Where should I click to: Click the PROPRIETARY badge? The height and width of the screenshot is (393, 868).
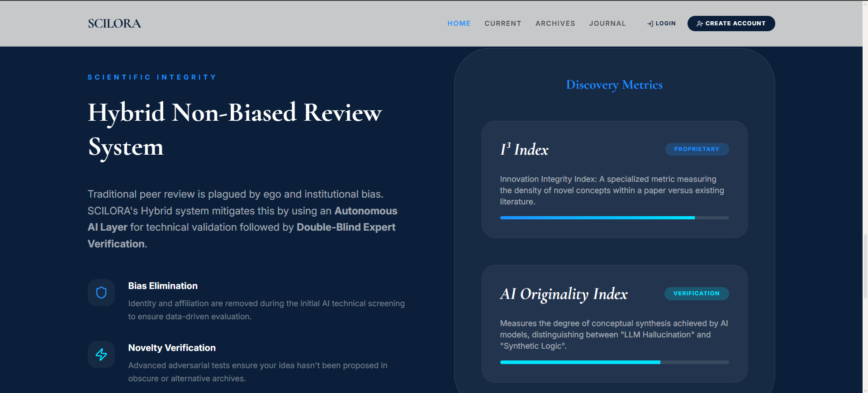(x=697, y=149)
